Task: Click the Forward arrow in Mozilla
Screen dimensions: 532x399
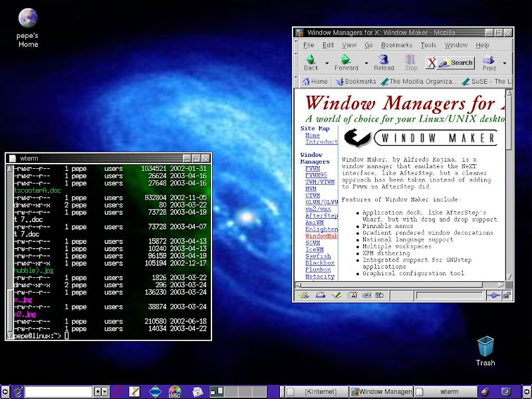Action: (346, 63)
